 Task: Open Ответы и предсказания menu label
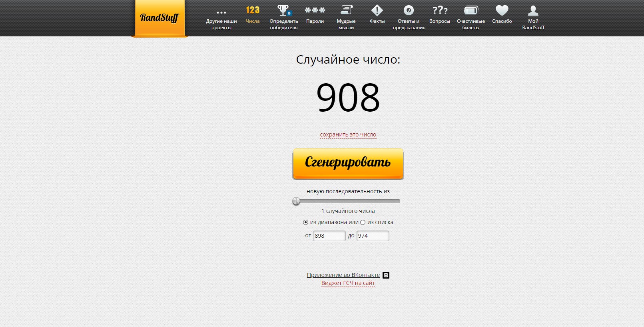(x=409, y=24)
